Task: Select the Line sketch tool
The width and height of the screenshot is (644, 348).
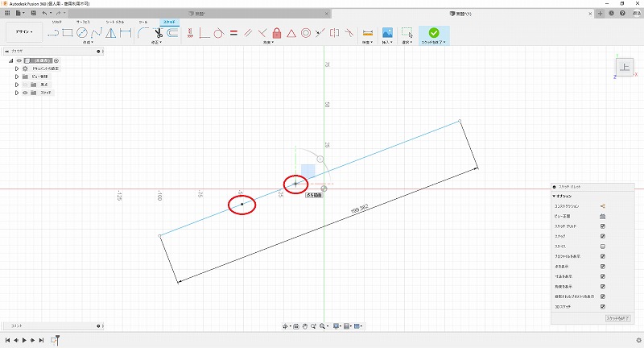Action: pos(53,33)
